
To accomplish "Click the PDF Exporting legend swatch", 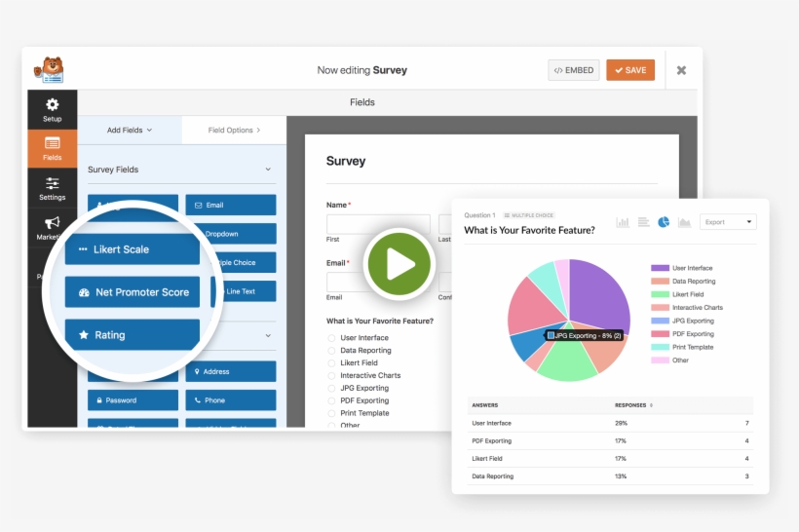I will 660,334.
